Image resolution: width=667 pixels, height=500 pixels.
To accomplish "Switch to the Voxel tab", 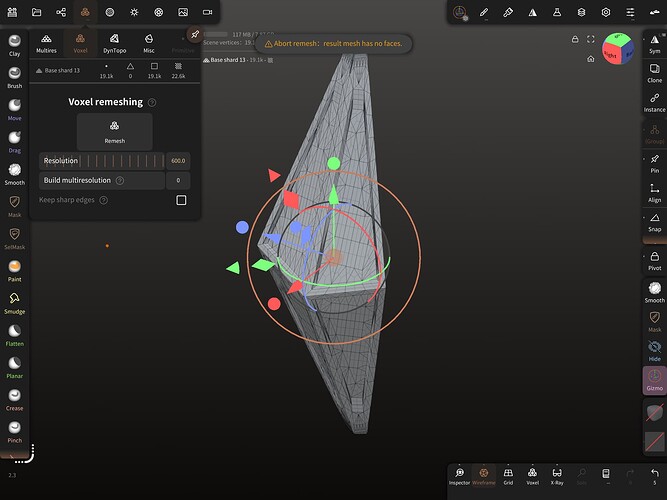I will tap(80, 43).
